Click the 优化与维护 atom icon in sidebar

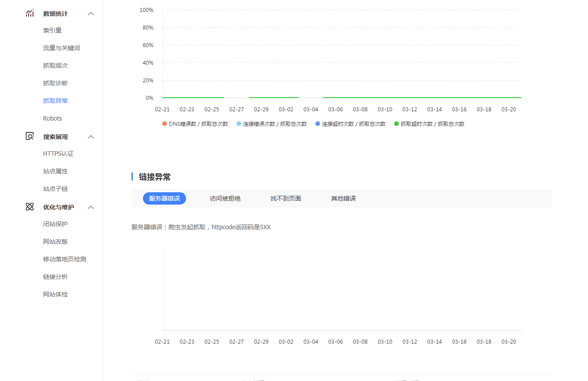tap(29, 207)
